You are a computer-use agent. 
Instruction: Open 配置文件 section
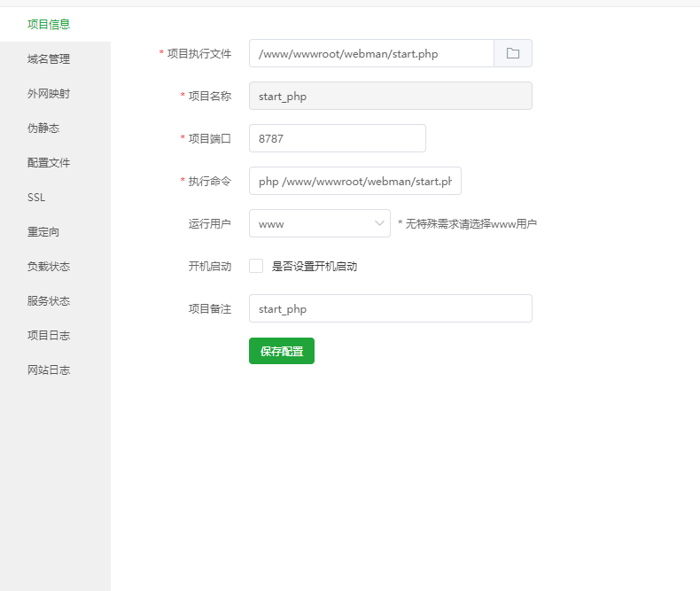49,163
